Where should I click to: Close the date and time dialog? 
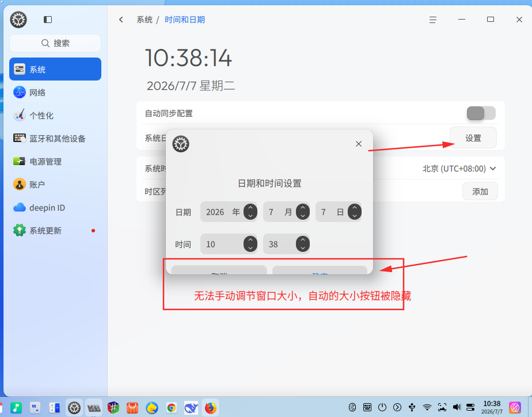point(359,144)
